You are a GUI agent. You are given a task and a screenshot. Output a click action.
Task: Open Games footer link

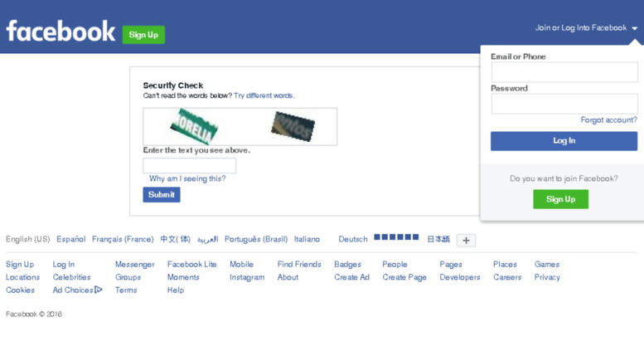click(x=547, y=264)
